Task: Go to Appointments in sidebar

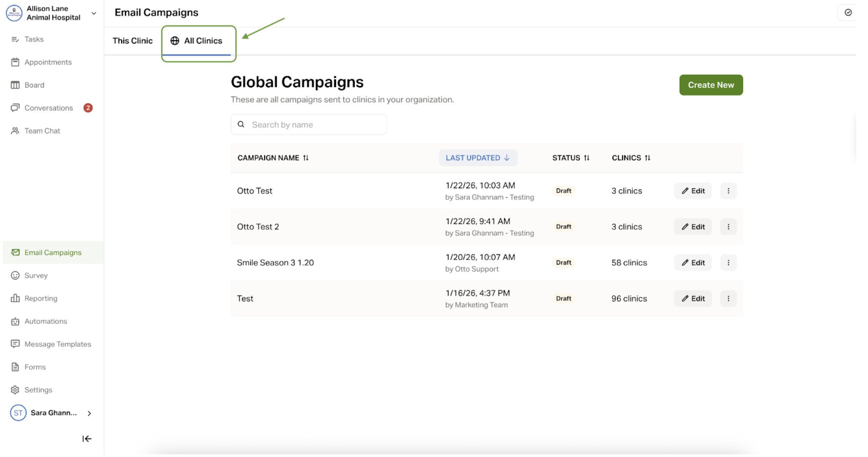Action: coord(47,62)
